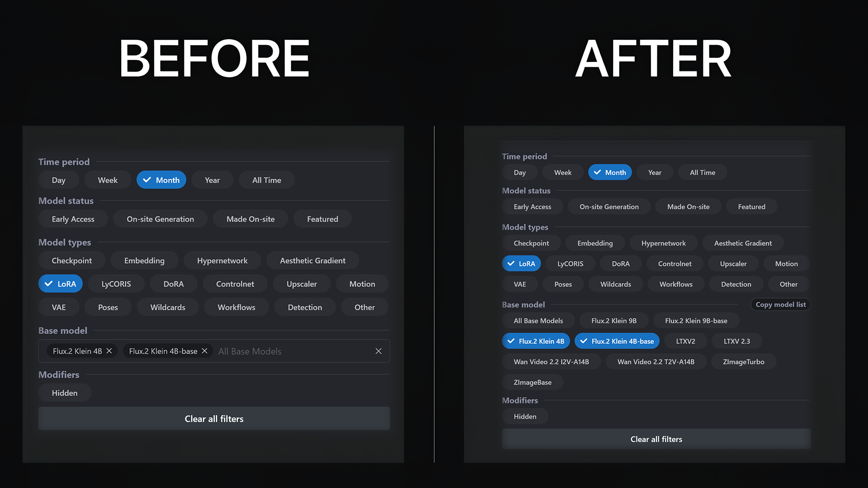This screenshot has width=868, height=488.
Task: Select Controlnet type in After panel
Action: [x=675, y=263]
